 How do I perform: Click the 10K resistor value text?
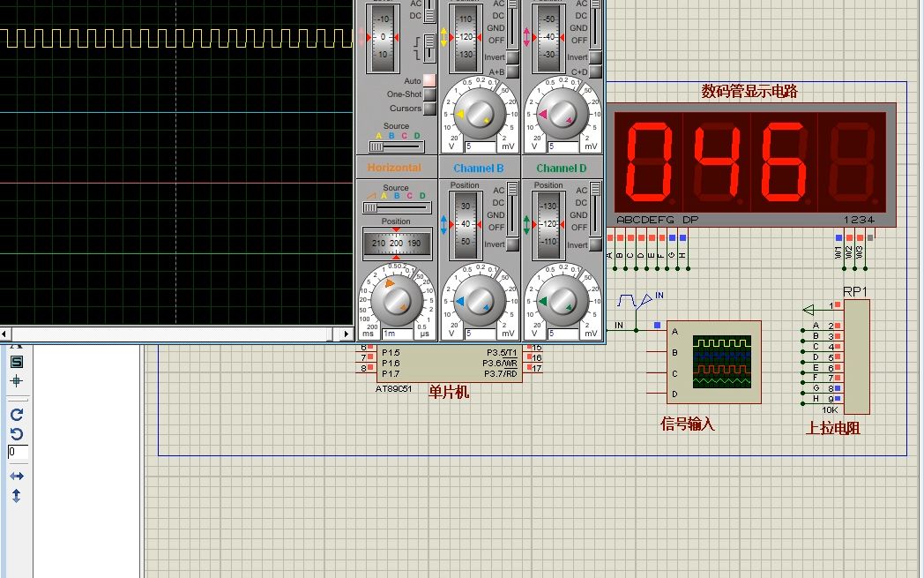(830, 409)
